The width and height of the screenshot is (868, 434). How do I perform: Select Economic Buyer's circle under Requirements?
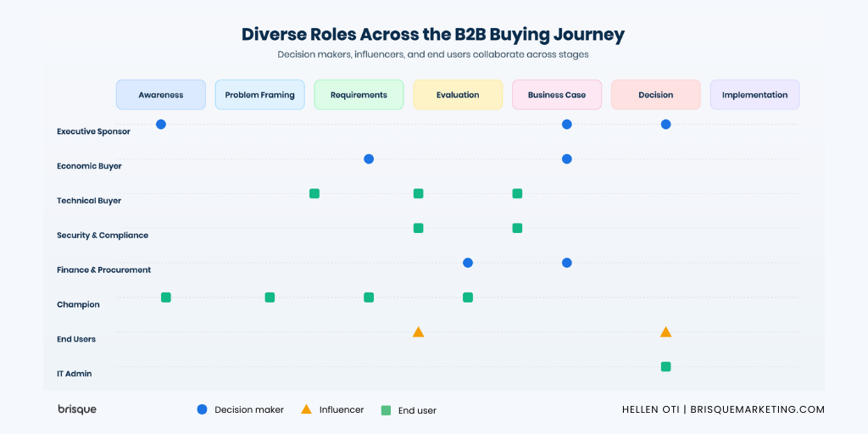coord(369,159)
